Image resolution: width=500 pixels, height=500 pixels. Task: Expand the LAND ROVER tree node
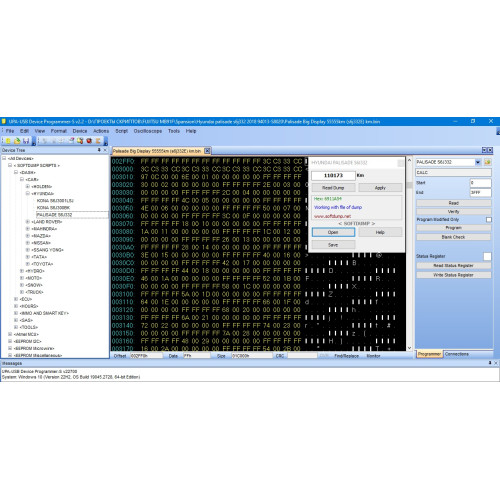[28, 221]
